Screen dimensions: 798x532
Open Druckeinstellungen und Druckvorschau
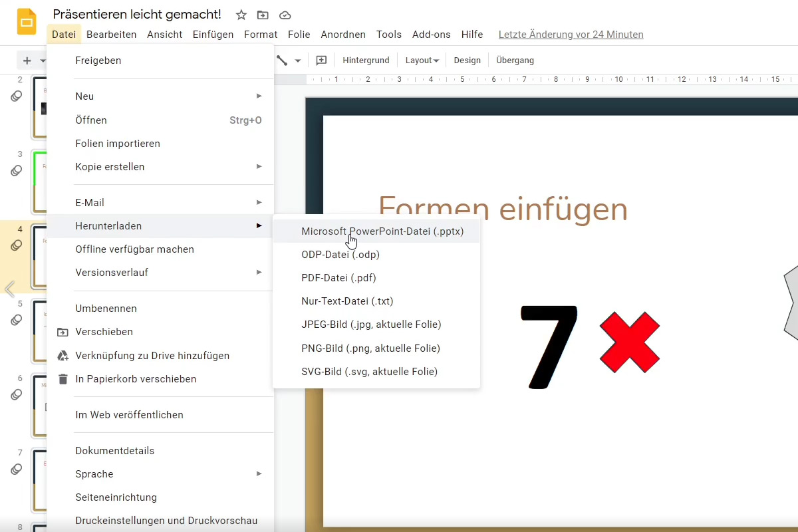160,521
